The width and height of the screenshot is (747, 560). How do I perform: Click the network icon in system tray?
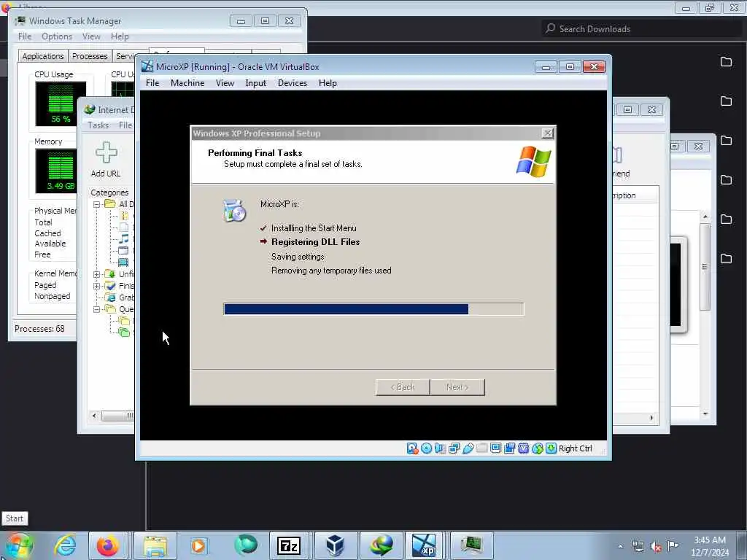(638, 547)
